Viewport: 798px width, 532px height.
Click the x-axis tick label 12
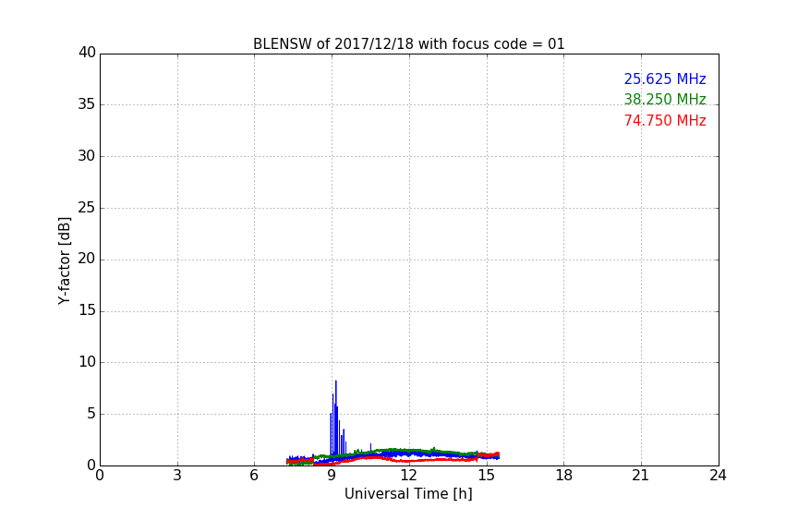[409, 476]
